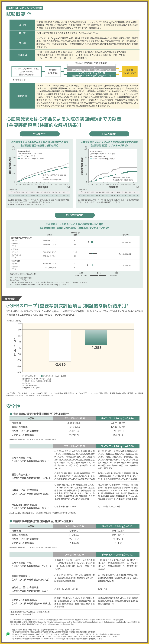Click the gray プラセボ arm box in study flow
The height and width of the screenshot is (644, 149).
click(x=91, y=68)
